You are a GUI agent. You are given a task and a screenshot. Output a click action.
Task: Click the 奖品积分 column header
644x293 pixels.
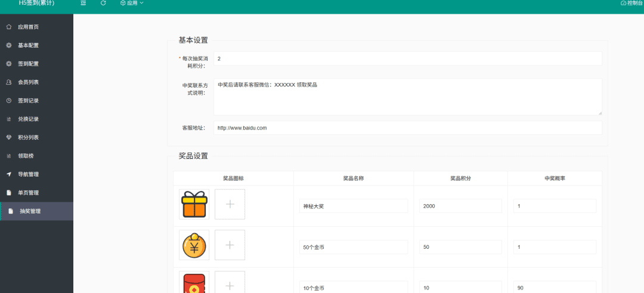(x=460, y=178)
